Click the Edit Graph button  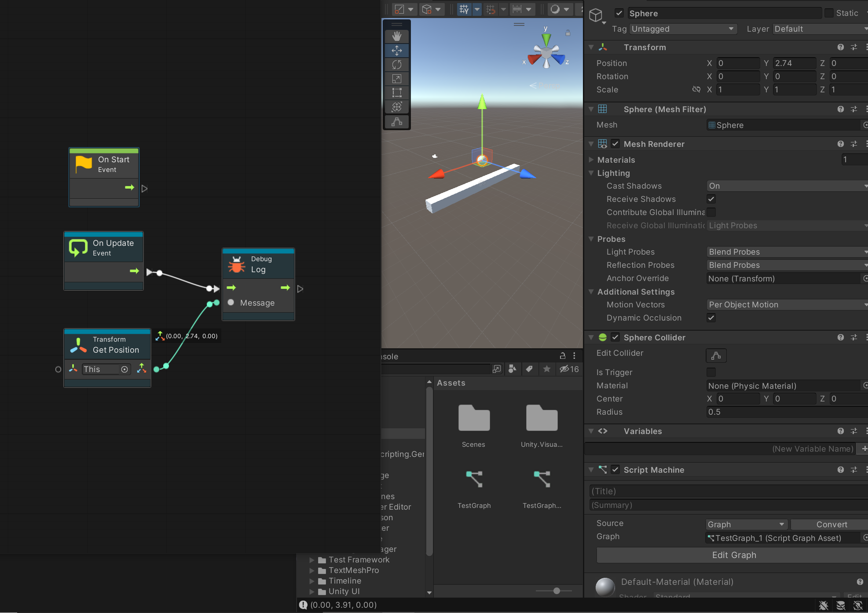[x=734, y=555]
